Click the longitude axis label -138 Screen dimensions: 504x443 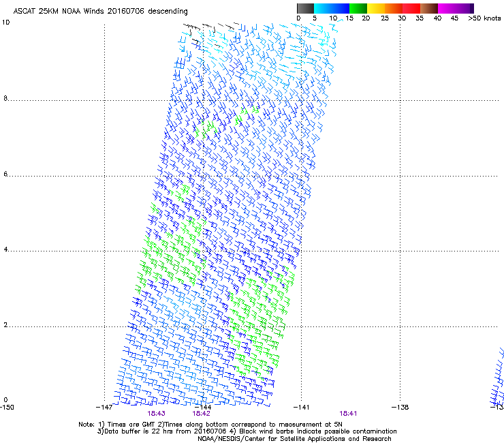tap(400, 408)
